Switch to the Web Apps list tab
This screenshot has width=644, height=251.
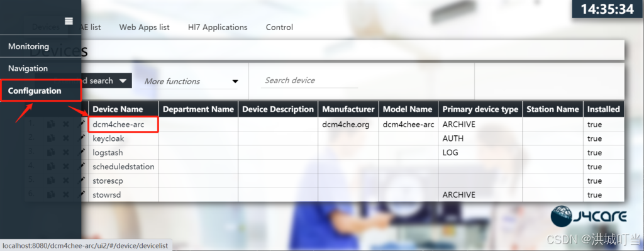point(144,27)
